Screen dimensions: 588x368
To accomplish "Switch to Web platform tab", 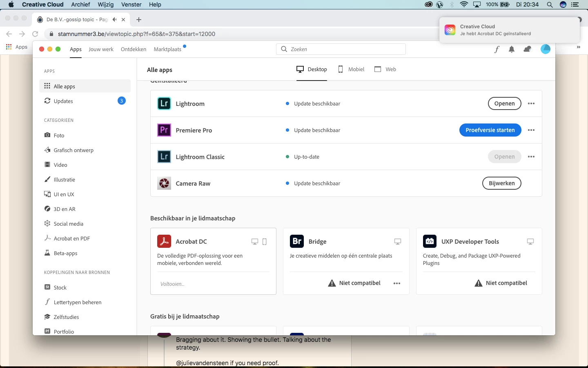I will pos(385,69).
